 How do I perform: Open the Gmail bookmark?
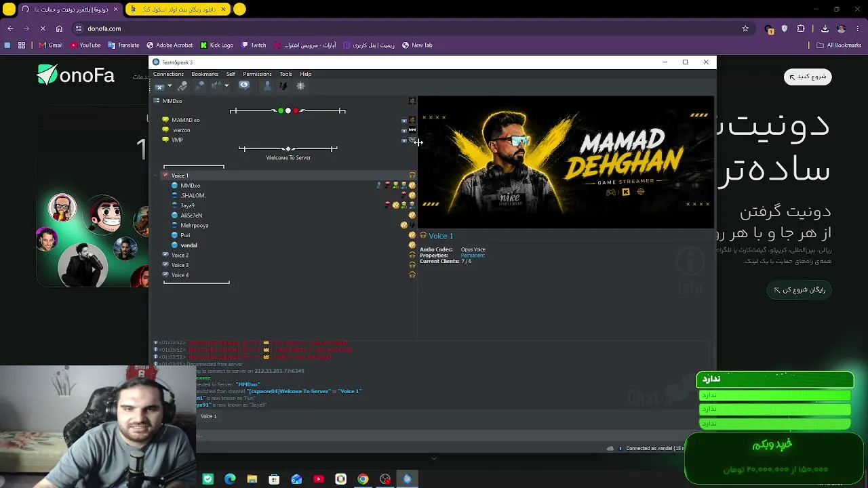[50, 45]
